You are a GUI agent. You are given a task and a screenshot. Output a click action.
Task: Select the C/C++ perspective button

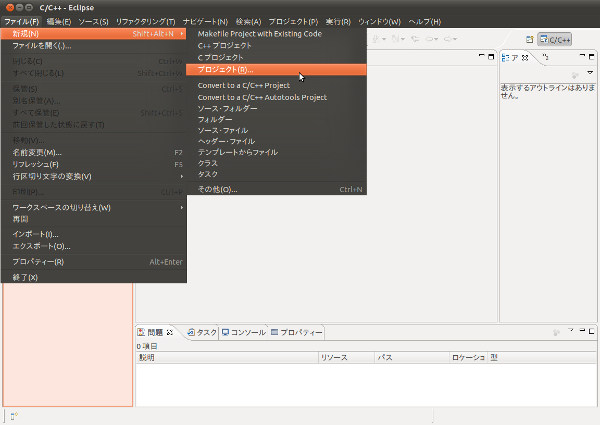(x=555, y=39)
